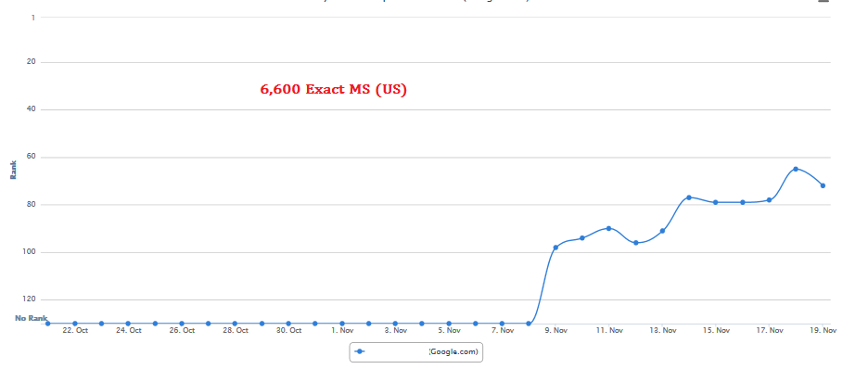Image resolution: width=868 pixels, height=369 pixels.
Task: Click the 60 rank y-axis label
Action: (31, 157)
